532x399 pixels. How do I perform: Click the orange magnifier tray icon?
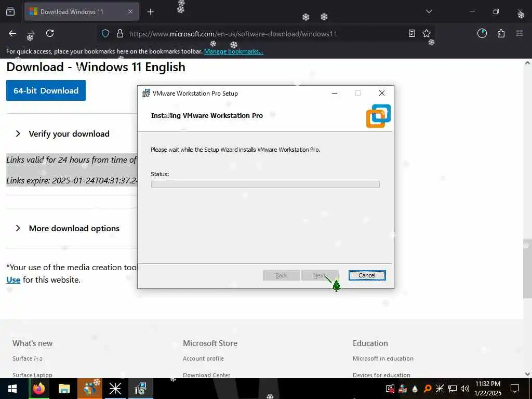[x=428, y=389]
